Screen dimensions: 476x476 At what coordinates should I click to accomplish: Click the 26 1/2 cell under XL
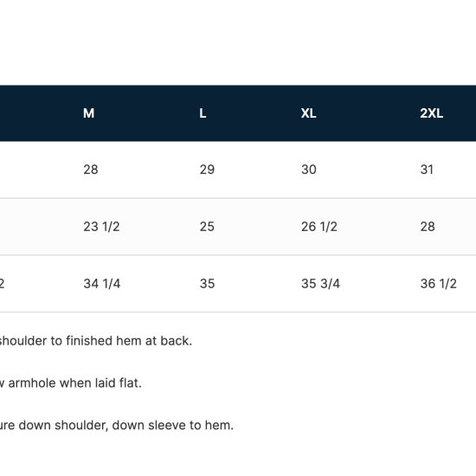pyautogui.click(x=319, y=227)
